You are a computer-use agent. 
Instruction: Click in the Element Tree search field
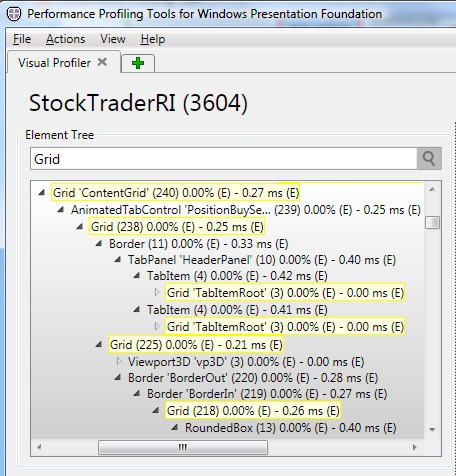click(223, 159)
